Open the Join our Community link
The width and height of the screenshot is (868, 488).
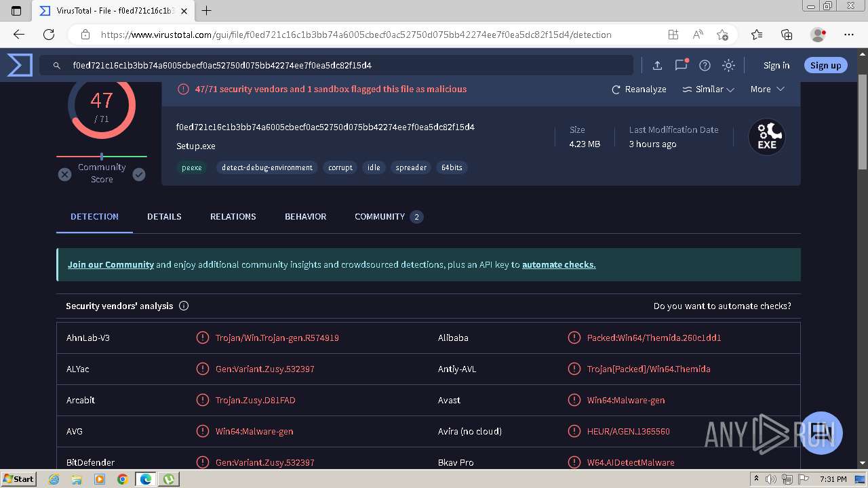[x=111, y=265]
